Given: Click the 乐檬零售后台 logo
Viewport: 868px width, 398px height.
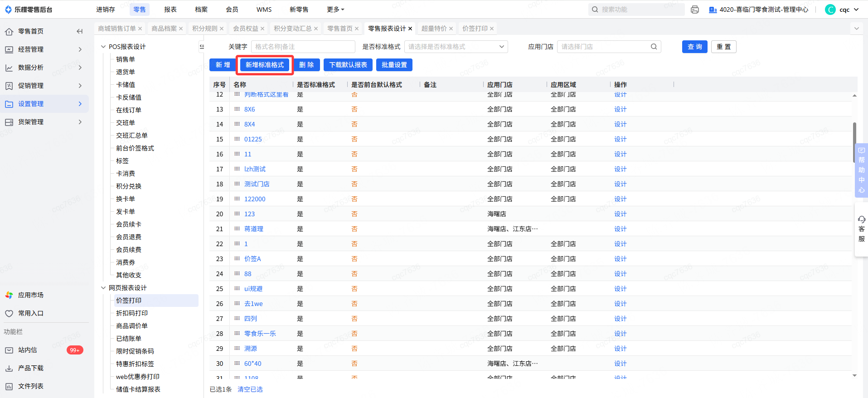Looking at the screenshot, I should 29,10.
